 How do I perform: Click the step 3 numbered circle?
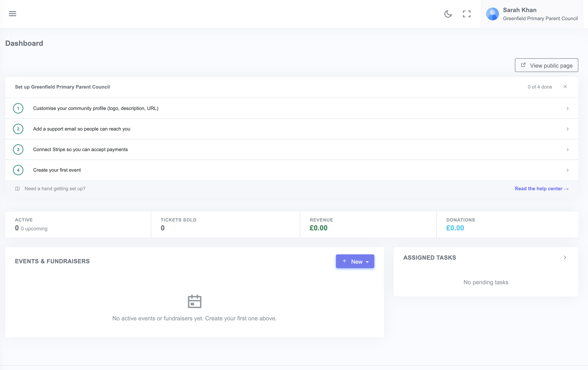point(18,149)
